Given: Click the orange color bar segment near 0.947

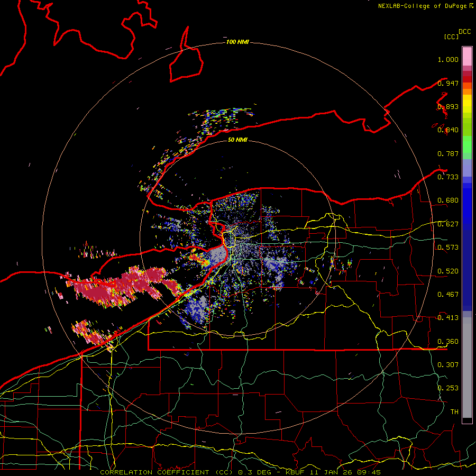Looking at the screenshot, I should click(x=467, y=86).
